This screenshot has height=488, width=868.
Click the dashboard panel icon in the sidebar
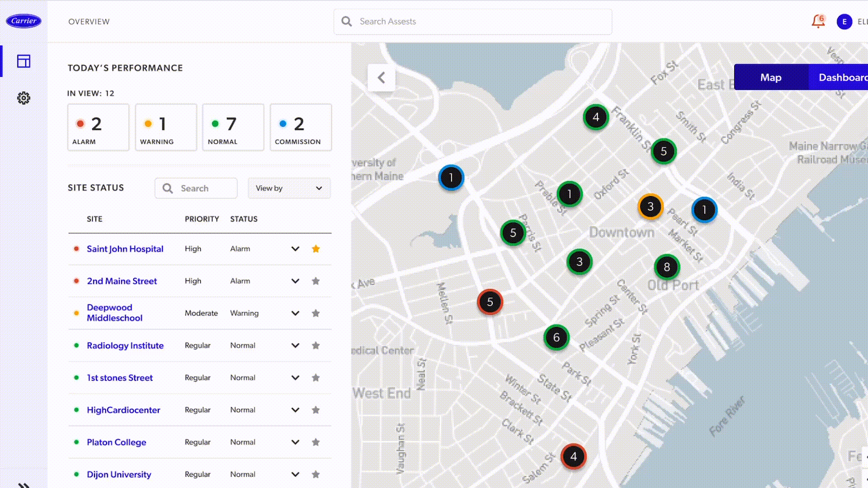[24, 61]
